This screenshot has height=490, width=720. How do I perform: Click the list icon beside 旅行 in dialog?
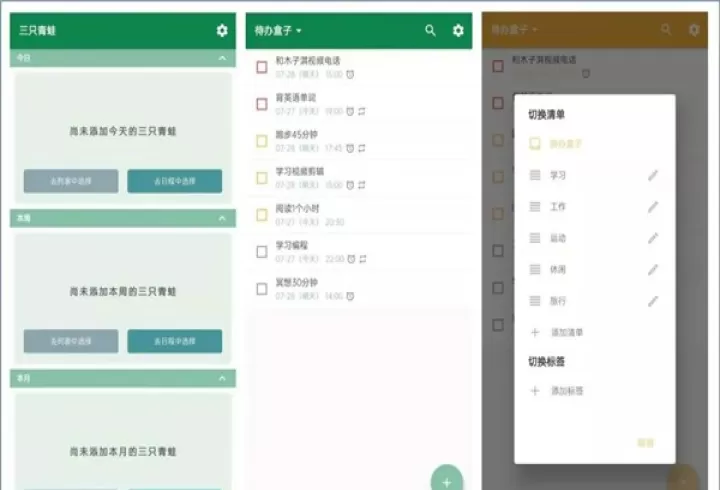point(535,301)
